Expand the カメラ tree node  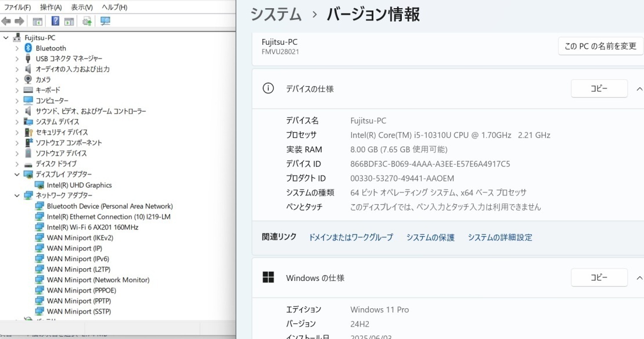pyautogui.click(x=17, y=80)
